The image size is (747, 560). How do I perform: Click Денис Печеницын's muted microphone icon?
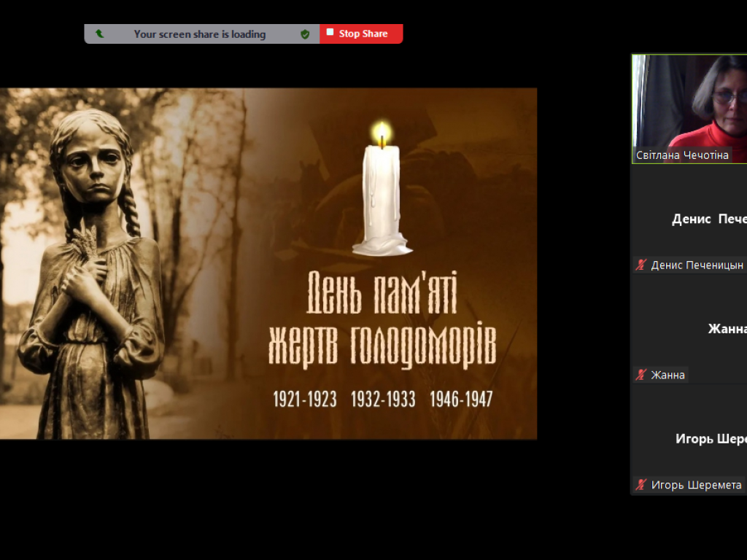pyautogui.click(x=641, y=265)
